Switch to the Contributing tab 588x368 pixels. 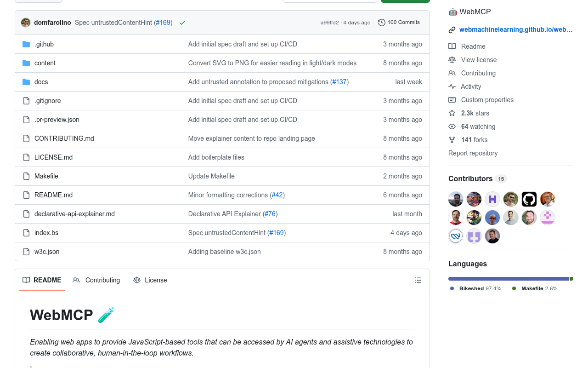(x=102, y=280)
